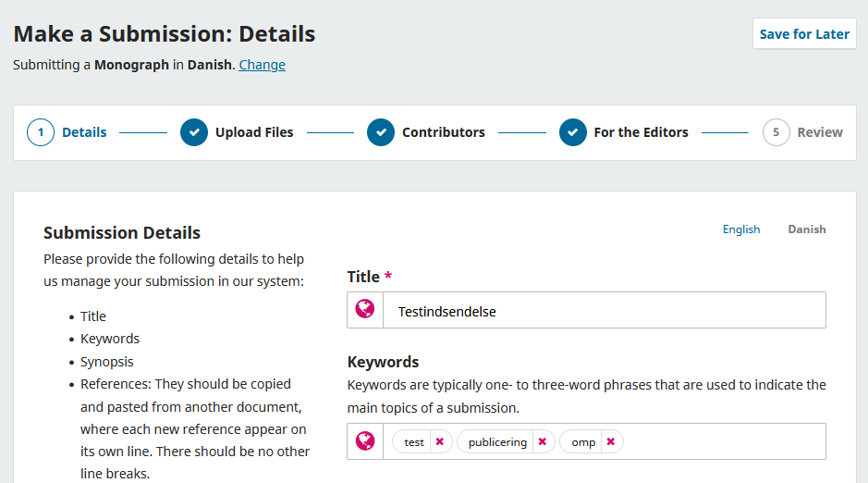Switch form language to Danish

806,229
